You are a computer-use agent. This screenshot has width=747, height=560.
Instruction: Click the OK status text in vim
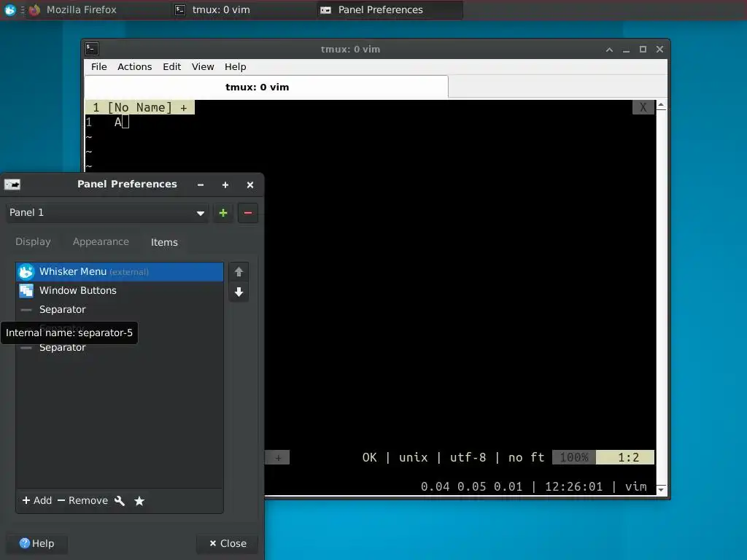coord(369,458)
